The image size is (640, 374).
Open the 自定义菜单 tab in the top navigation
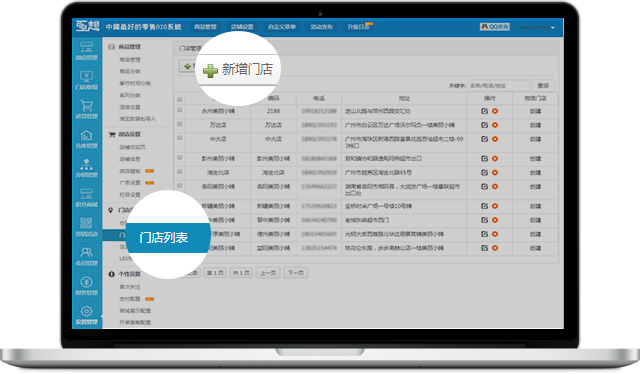(282, 27)
